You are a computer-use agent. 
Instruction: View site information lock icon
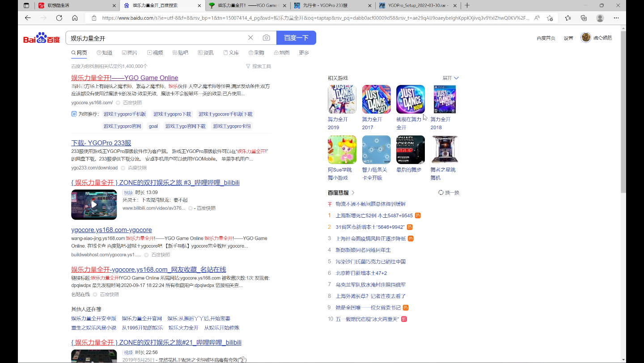point(94,18)
